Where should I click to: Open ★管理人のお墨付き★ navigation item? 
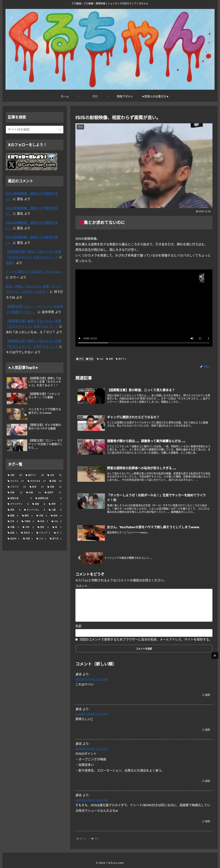(x=155, y=97)
